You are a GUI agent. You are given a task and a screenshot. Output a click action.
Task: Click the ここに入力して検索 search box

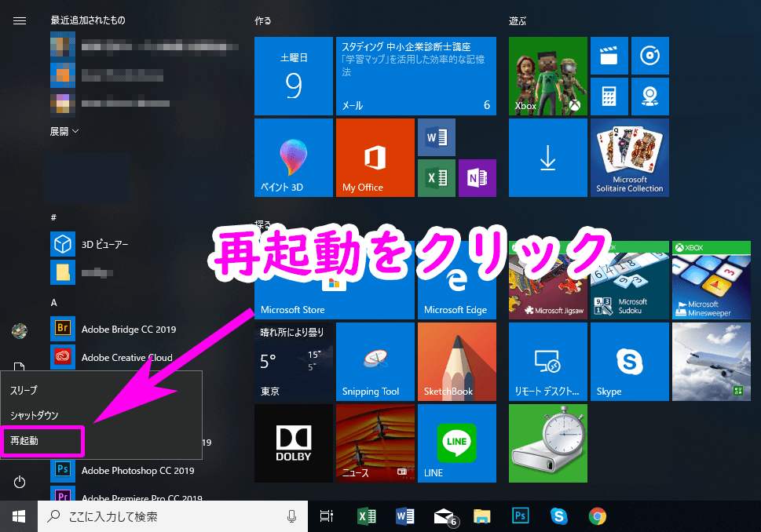(x=173, y=516)
